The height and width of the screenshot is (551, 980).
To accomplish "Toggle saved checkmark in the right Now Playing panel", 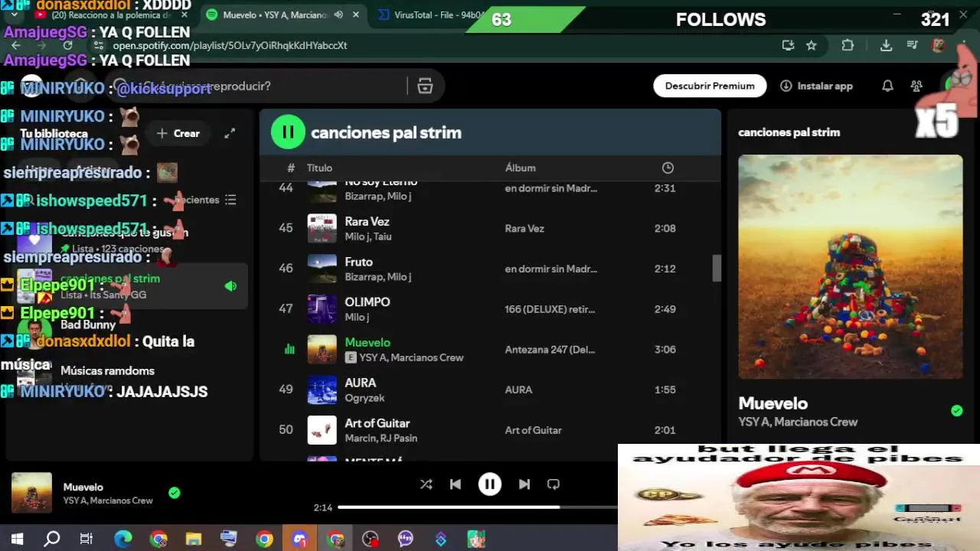I will [956, 411].
